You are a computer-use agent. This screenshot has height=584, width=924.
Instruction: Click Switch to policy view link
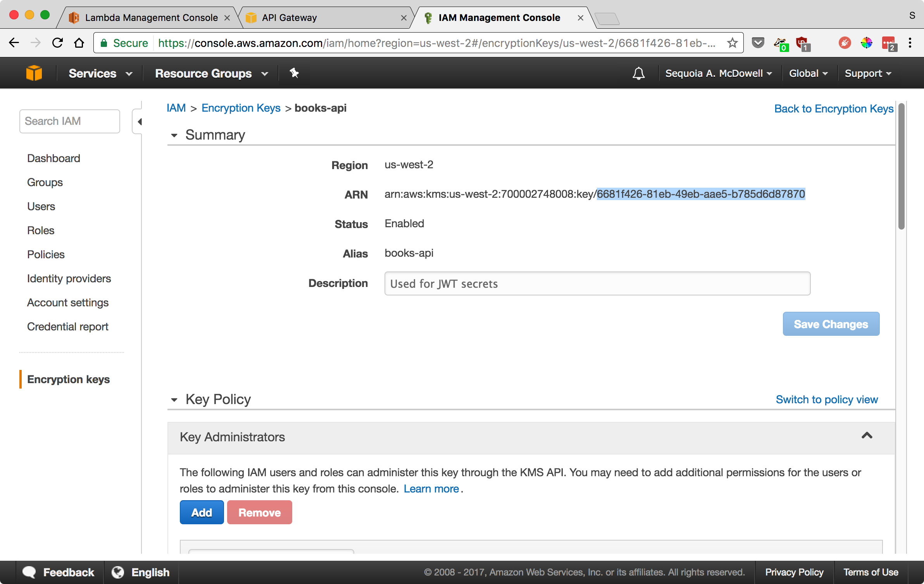tap(827, 399)
